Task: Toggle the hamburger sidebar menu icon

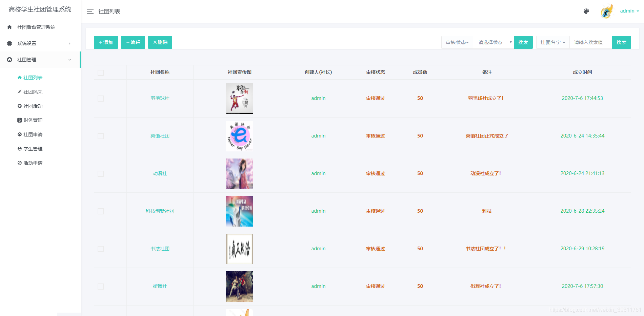Action: click(90, 11)
